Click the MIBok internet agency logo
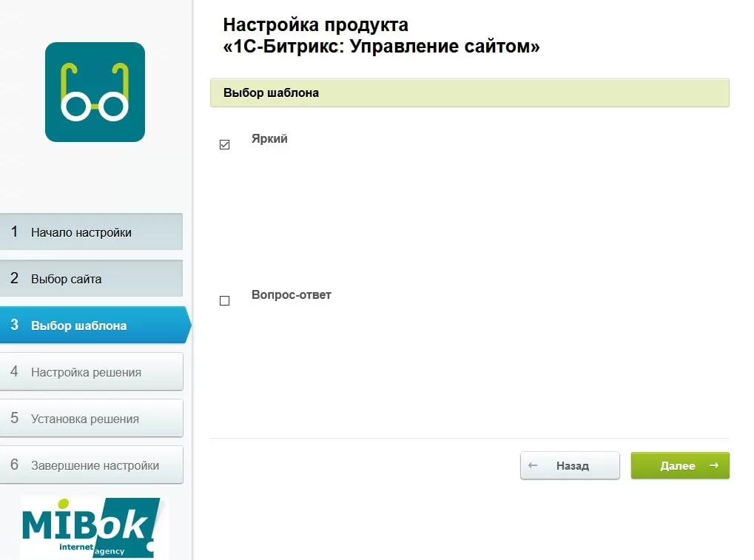 [x=91, y=527]
